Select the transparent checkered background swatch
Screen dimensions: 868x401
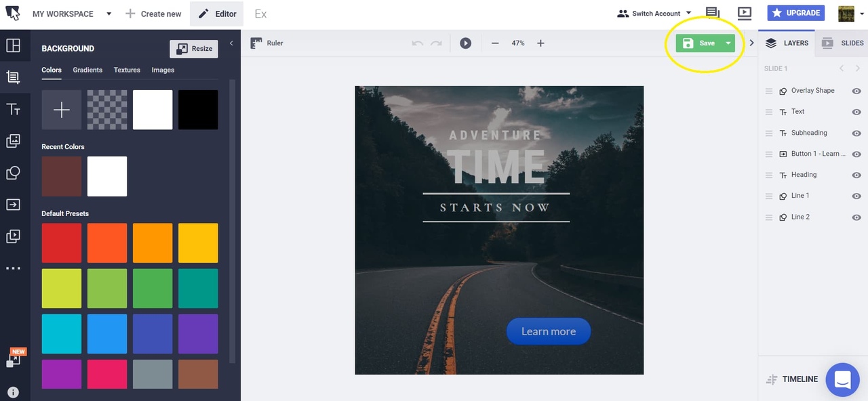click(107, 110)
